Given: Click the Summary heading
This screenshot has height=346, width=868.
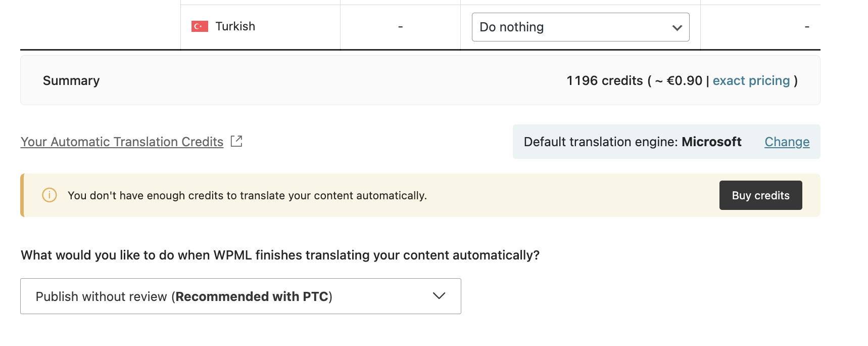Looking at the screenshot, I should 71,81.
